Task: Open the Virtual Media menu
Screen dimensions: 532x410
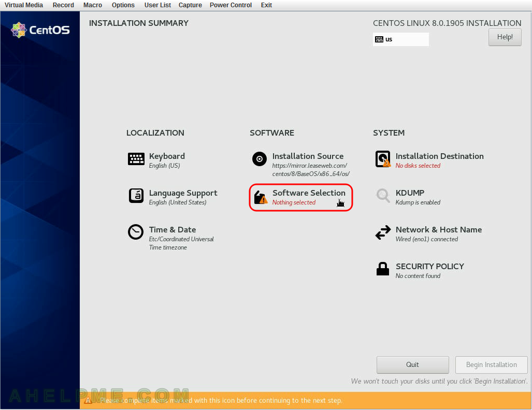Action: 24,5
